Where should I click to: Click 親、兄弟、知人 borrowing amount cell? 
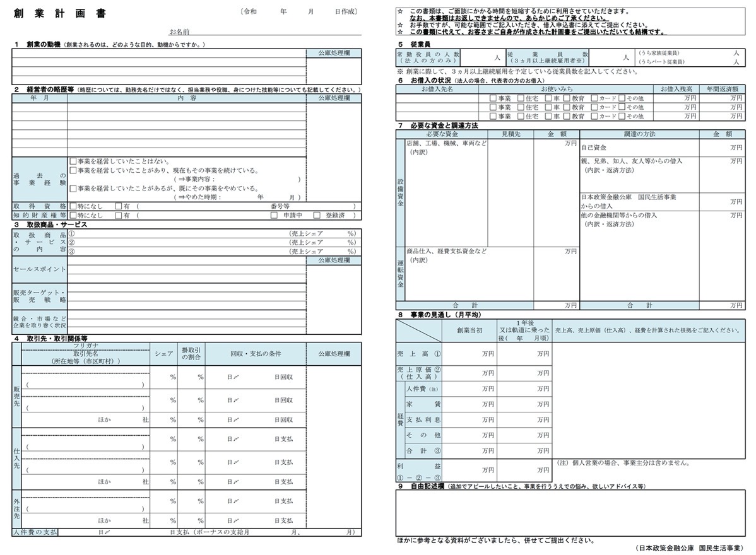pyautogui.click(x=722, y=175)
